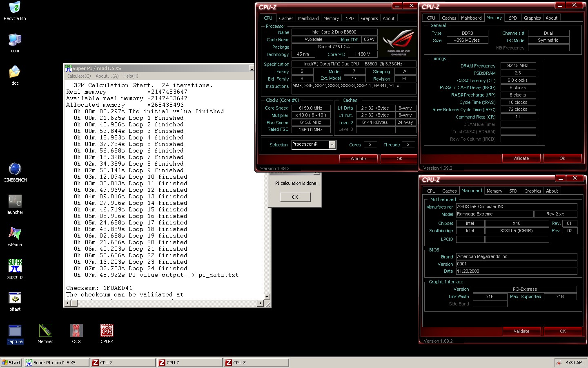The width and height of the screenshot is (588, 368).
Task: Click the Super PI vertical scrollbar down arrow
Action: (267, 296)
